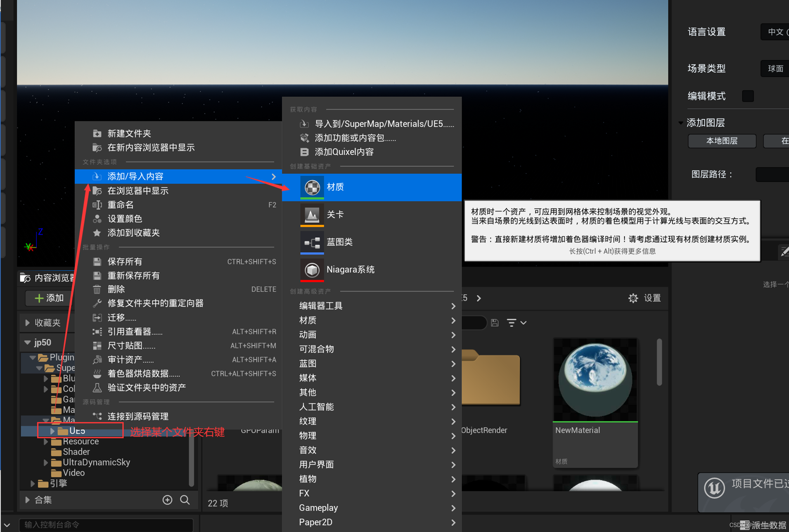Collapse the 添加图层 section
The height and width of the screenshot is (532, 789).
[x=681, y=123]
